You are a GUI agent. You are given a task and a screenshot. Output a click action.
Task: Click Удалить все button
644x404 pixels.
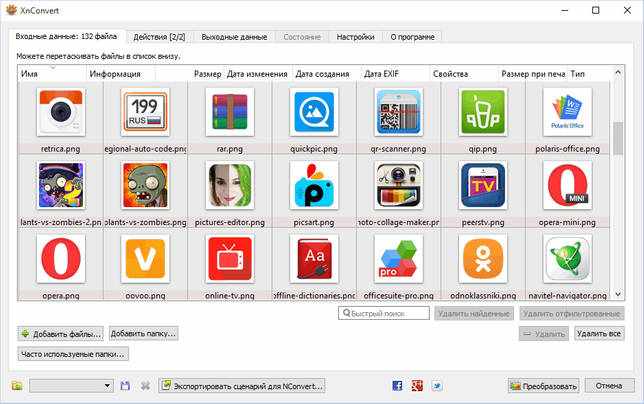(599, 334)
